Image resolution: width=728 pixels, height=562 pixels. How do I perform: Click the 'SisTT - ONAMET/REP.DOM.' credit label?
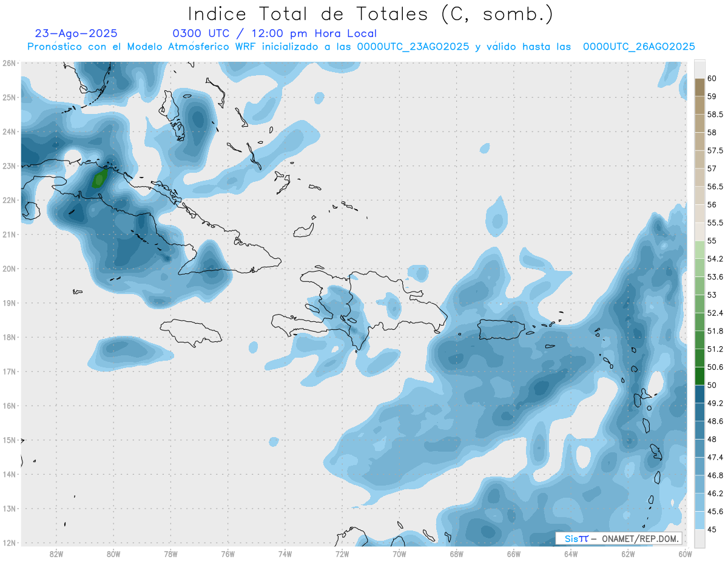click(618, 538)
